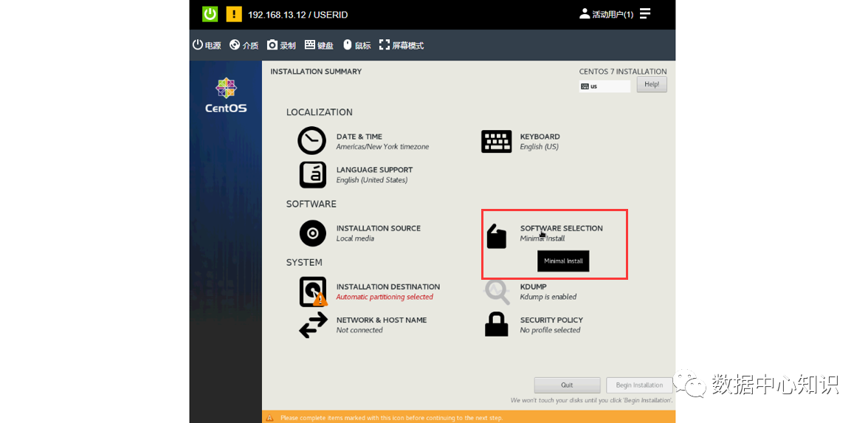868x423 pixels.
Task: Open SECURITY POLICY label
Action: 551,320
